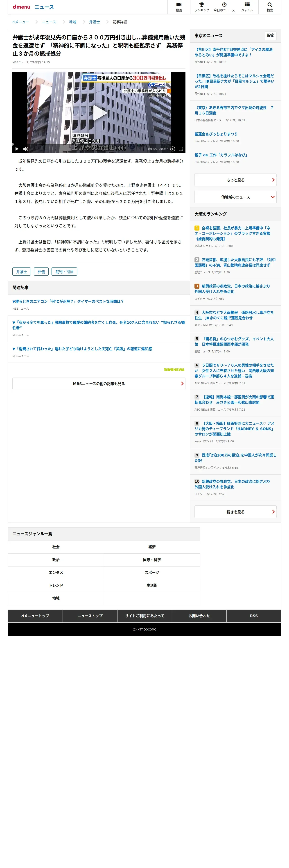Click the もっと見る button
289x868 pixels.
point(235,180)
